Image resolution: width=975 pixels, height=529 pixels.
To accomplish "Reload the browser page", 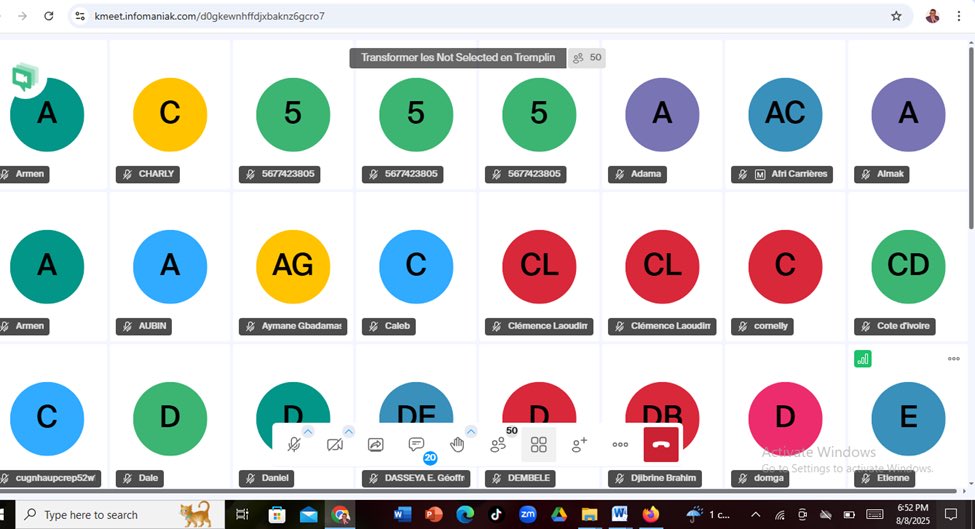I will tap(49, 16).
